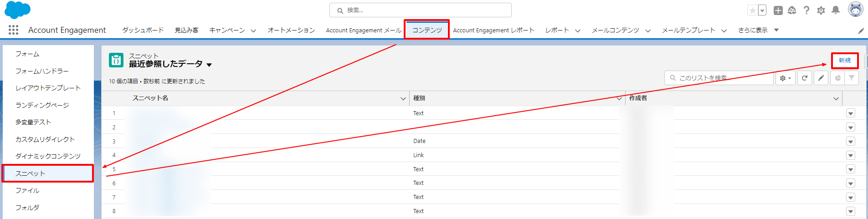Click the edit list pencil button

(x=821, y=78)
